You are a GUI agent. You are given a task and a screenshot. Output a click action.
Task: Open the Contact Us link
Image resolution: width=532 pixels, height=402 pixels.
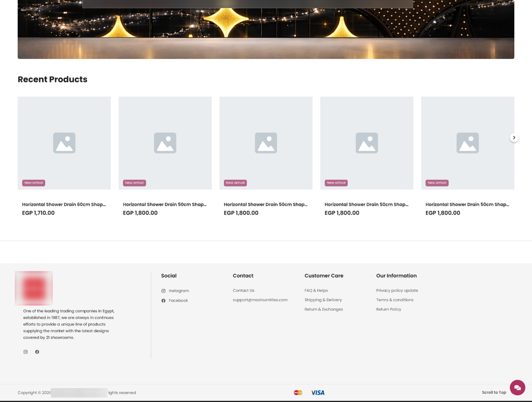[x=243, y=291]
